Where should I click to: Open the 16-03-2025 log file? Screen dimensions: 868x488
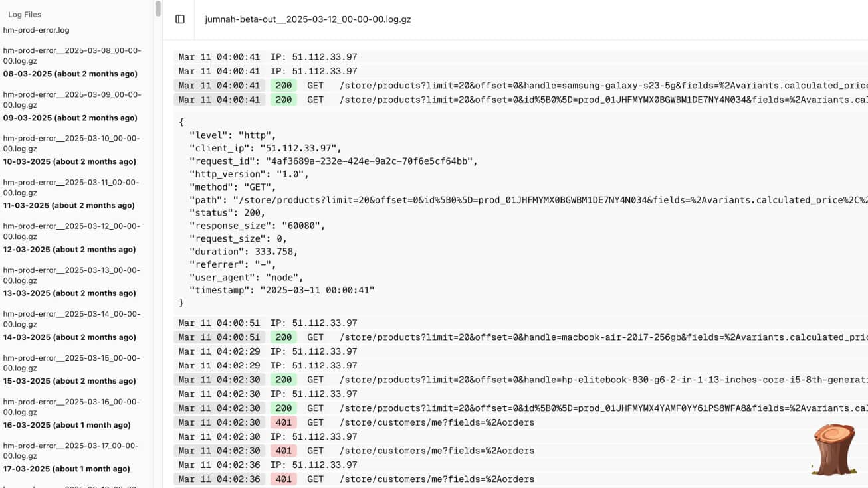71,412
